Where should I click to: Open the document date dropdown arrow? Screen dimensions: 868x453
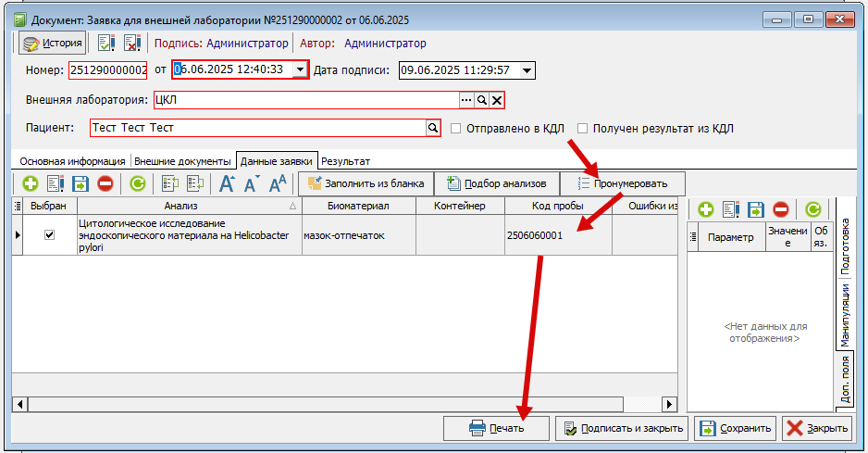click(x=300, y=70)
